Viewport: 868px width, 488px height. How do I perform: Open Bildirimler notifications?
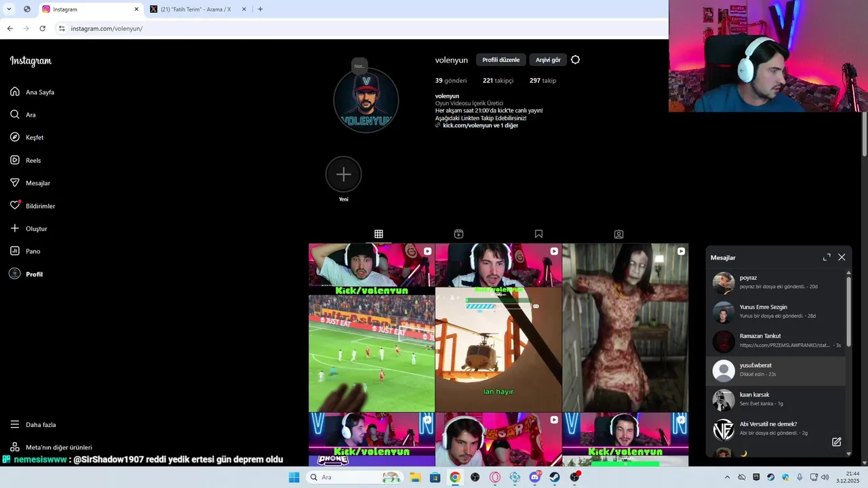(x=32, y=206)
